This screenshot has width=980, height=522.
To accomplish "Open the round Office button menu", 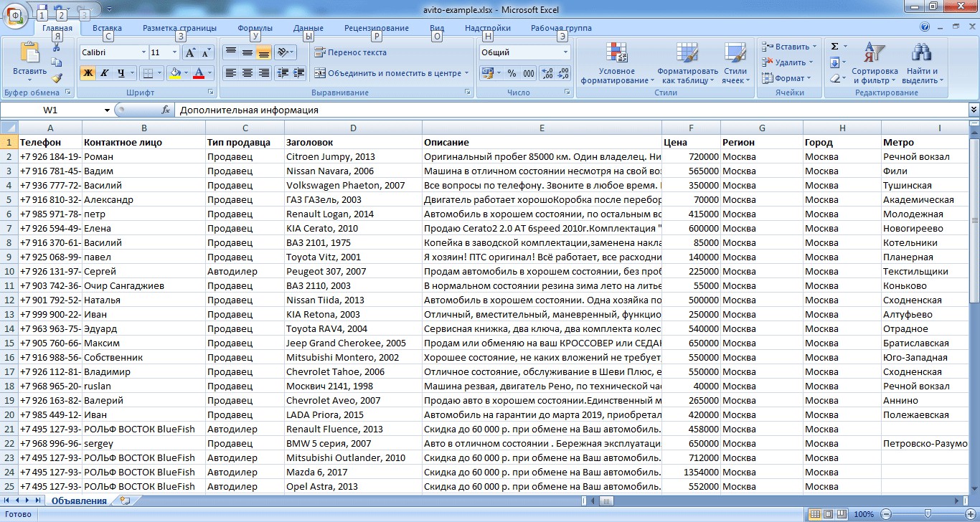I will [15, 16].
